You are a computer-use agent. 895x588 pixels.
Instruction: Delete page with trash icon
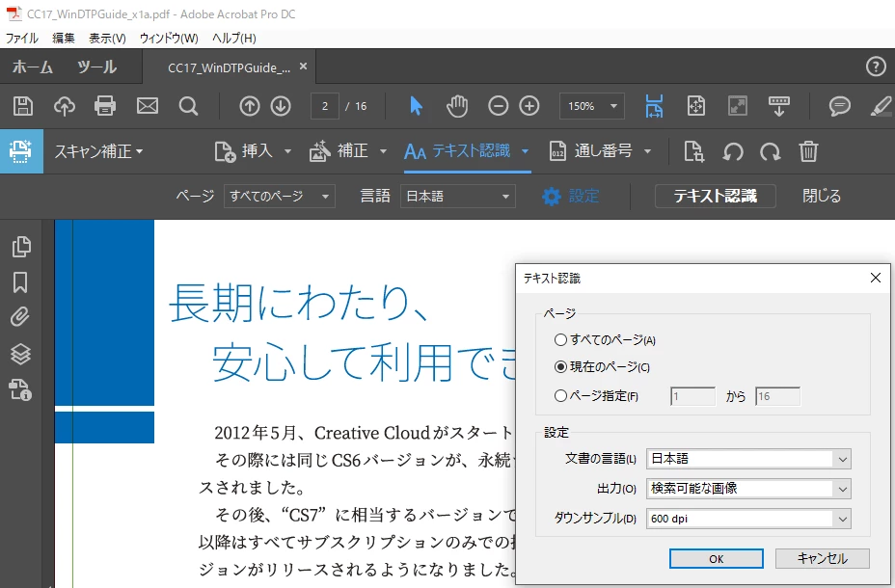pos(808,151)
